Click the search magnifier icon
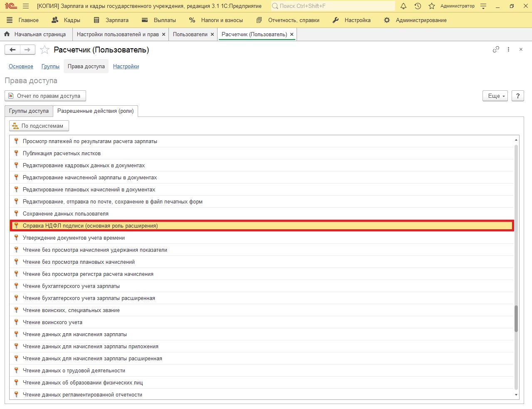 click(x=275, y=6)
